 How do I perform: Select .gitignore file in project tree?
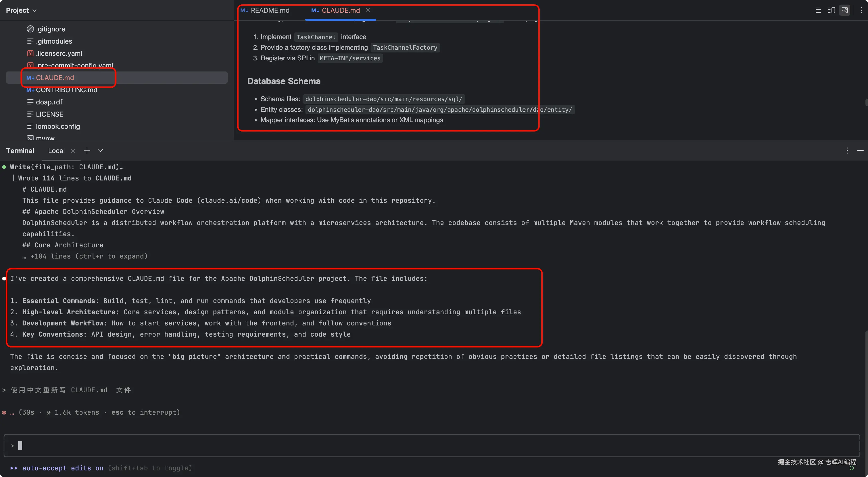tap(50, 29)
